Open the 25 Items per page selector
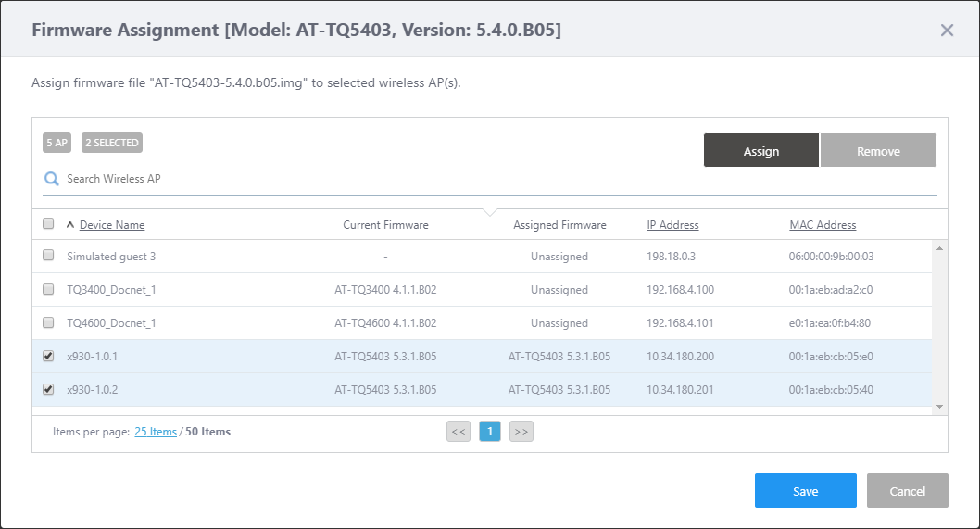The width and height of the screenshot is (980, 529). pos(156,432)
